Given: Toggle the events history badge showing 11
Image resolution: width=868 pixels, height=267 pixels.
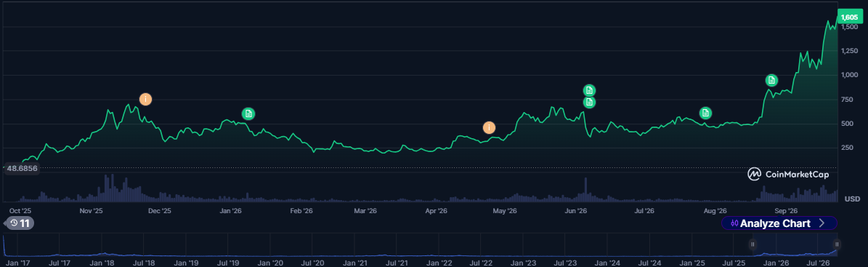Looking at the screenshot, I should pos(20,223).
